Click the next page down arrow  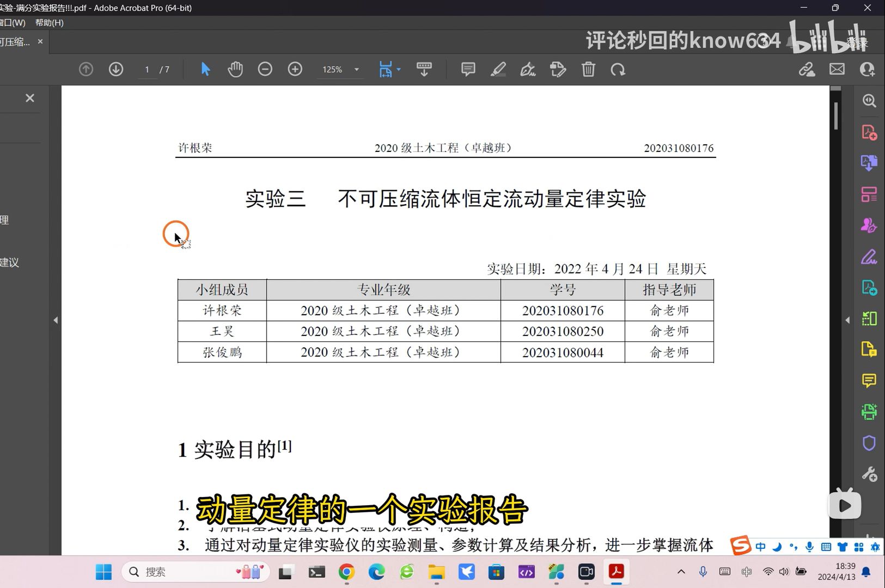115,69
